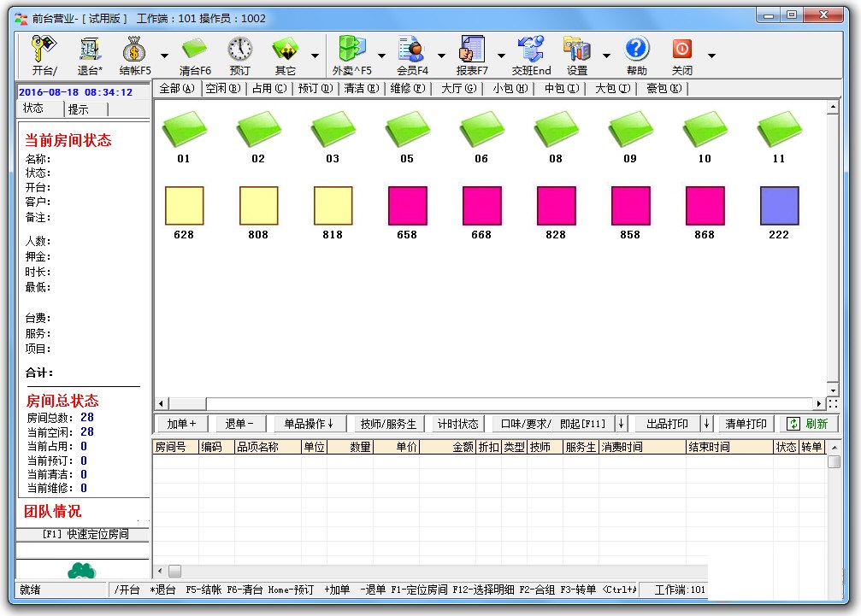Switch to 维修(F) tab
This screenshot has width=861, height=616.
(x=408, y=88)
